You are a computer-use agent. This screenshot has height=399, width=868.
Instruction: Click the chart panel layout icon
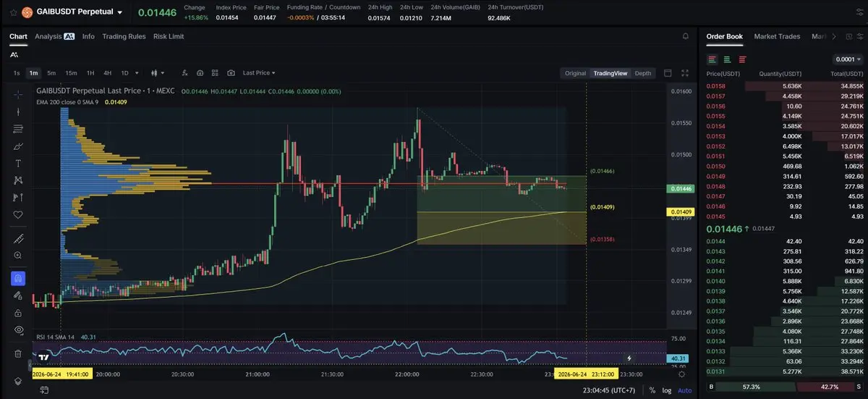pyautogui.click(x=668, y=73)
